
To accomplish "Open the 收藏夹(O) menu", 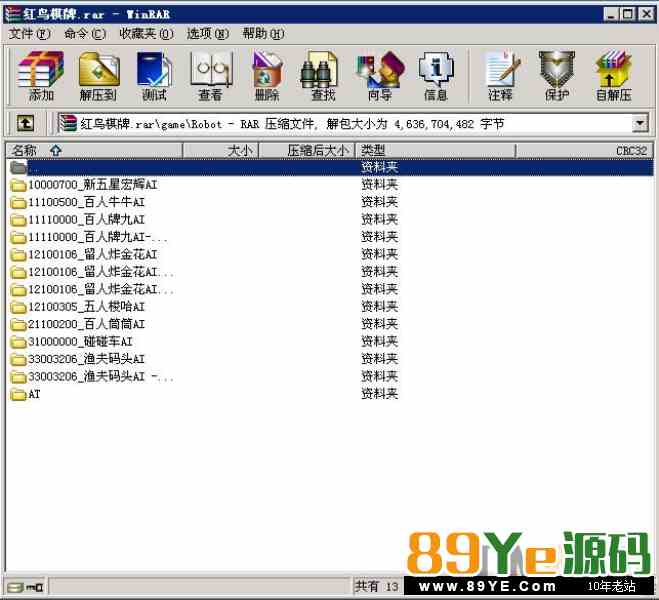I will click(x=146, y=33).
